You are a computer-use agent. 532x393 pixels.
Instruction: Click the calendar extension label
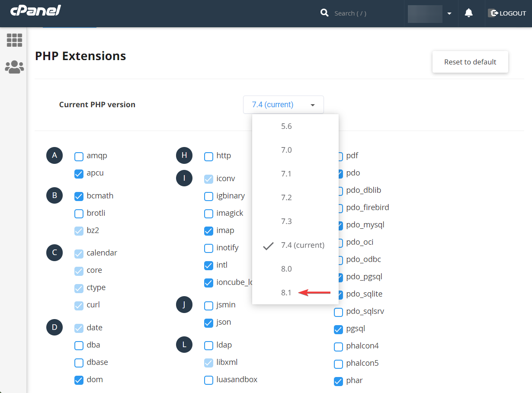[102, 253]
